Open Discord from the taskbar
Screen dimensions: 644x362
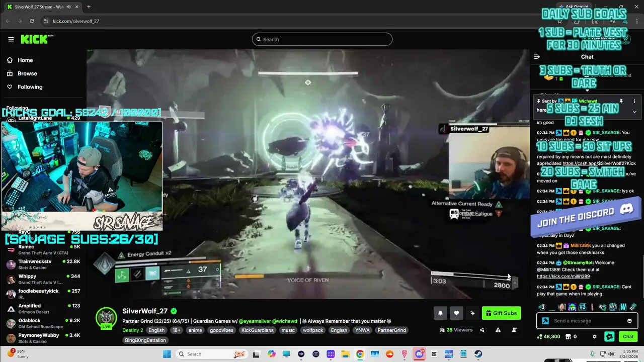pyautogui.click(x=419, y=354)
